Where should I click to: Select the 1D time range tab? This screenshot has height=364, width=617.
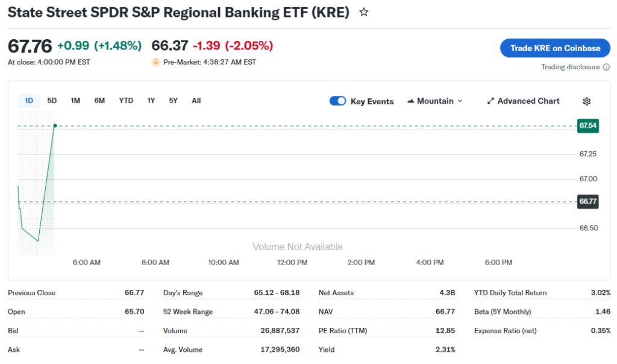(x=29, y=101)
